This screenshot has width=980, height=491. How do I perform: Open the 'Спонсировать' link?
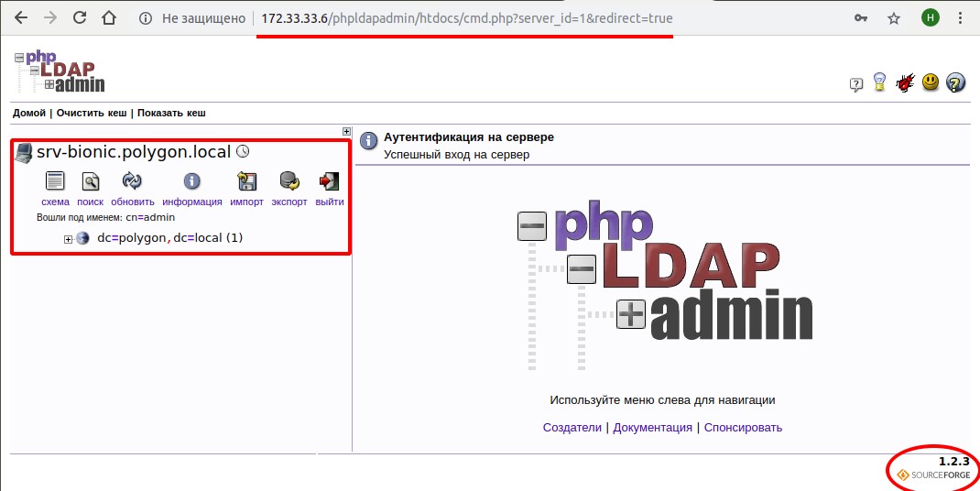(x=743, y=428)
